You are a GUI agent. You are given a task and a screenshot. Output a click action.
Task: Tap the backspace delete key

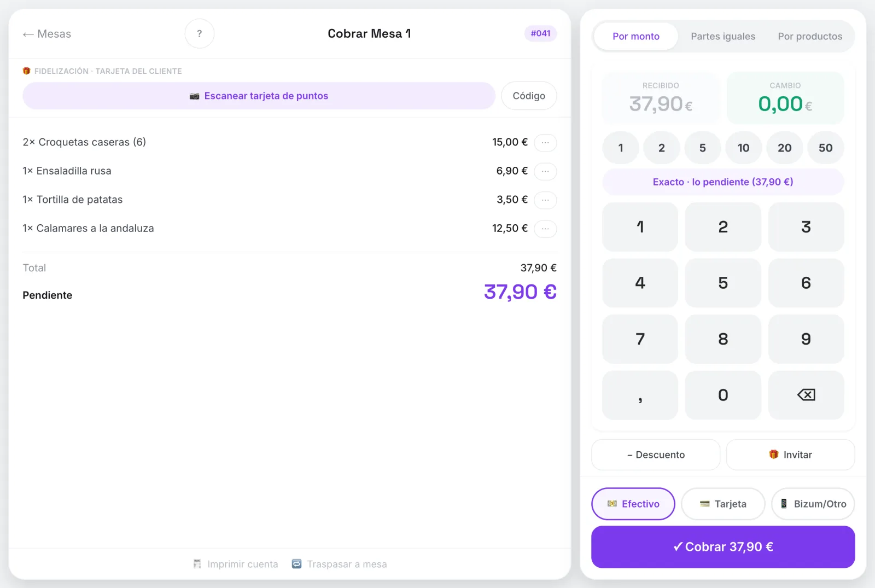(806, 395)
